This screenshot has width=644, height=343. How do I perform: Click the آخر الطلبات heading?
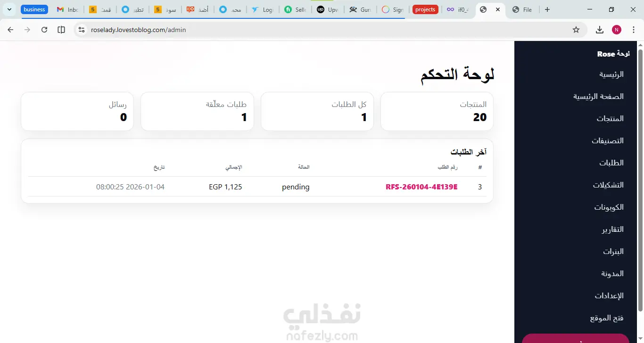[469, 152]
